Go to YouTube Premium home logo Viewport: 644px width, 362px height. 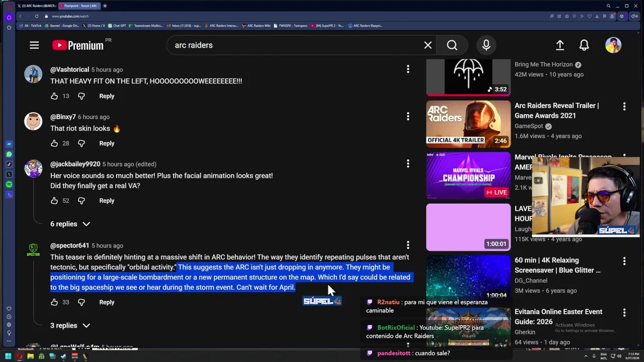(x=78, y=45)
